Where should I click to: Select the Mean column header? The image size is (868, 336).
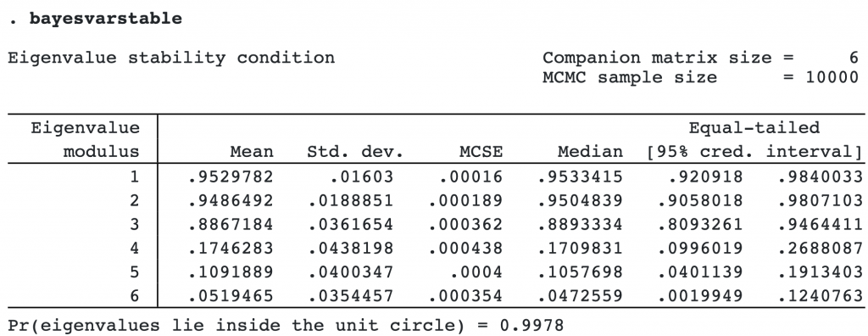coord(252,151)
